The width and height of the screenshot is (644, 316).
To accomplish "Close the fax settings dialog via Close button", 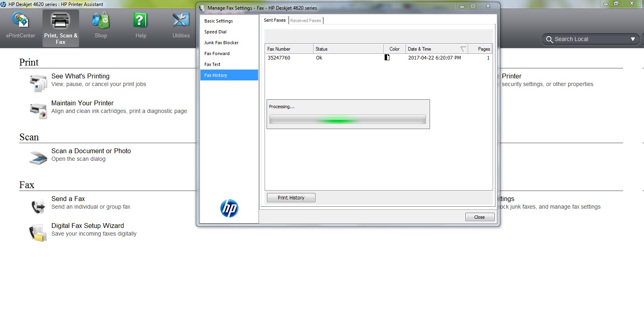I will pyautogui.click(x=479, y=217).
